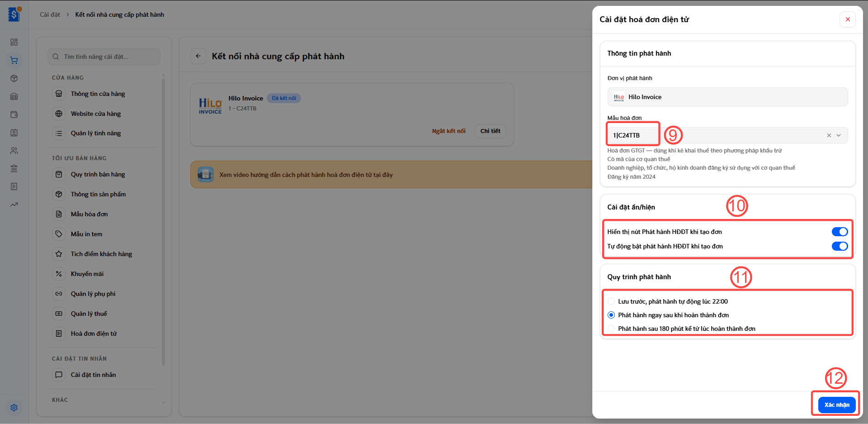Open the settings gear icon at bottom left
This screenshot has height=424, width=868.
click(14, 408)
